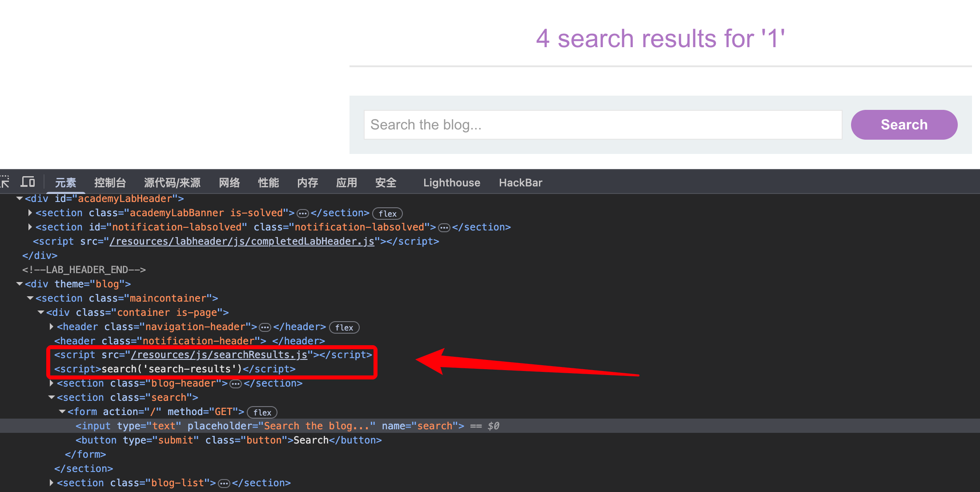The width and height of the screenshot is (980, 492).
Task: Click the purple Search button
Action: click(904, 125)
